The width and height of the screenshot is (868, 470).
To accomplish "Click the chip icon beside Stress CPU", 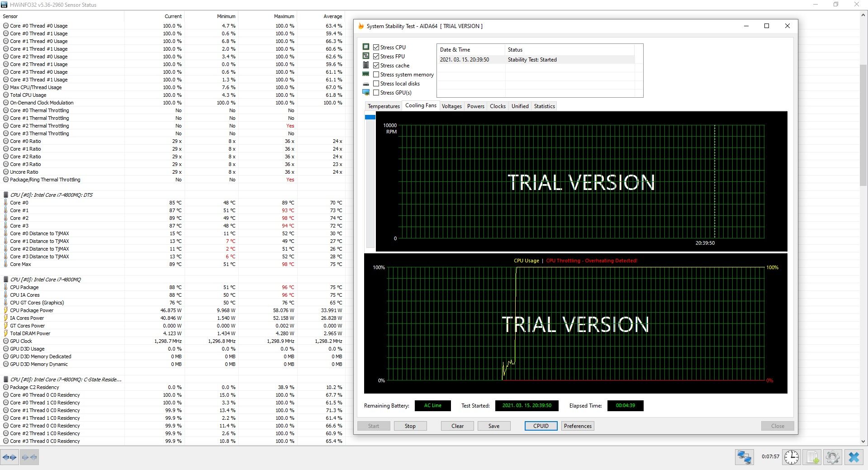I will pos(366,47).
